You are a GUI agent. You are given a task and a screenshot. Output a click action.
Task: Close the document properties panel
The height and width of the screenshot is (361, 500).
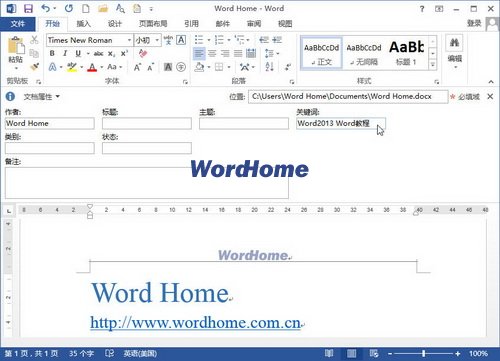(x=490, y=97)
